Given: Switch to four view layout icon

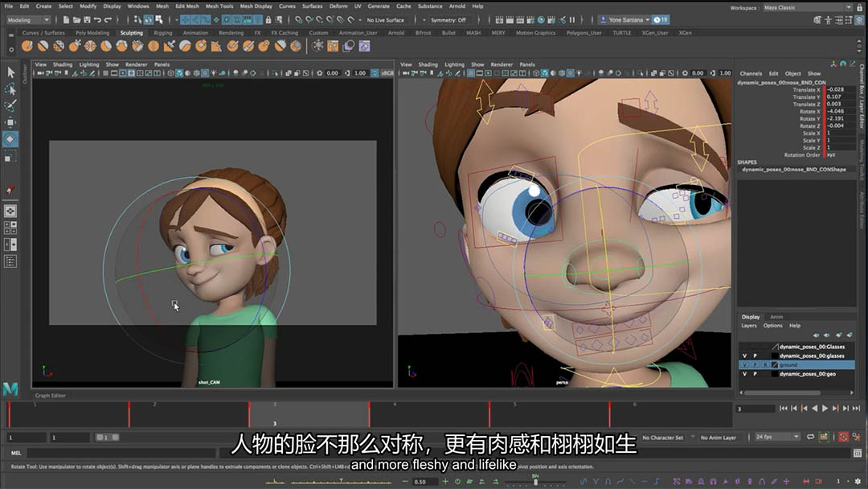Looking at the screenshot, I should coord(10,228).
